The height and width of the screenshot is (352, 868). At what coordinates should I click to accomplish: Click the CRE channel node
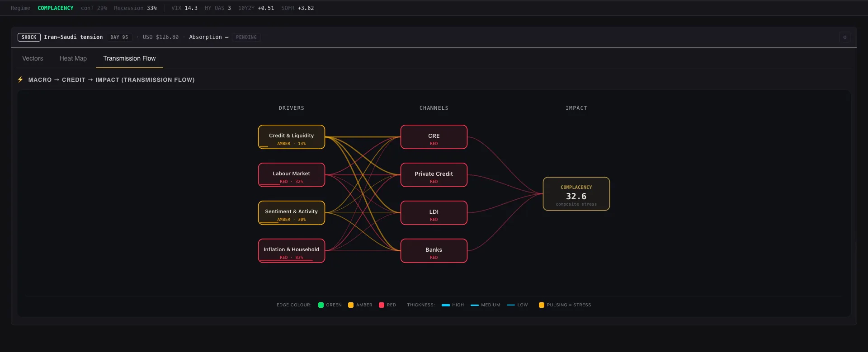pos(434,137)
